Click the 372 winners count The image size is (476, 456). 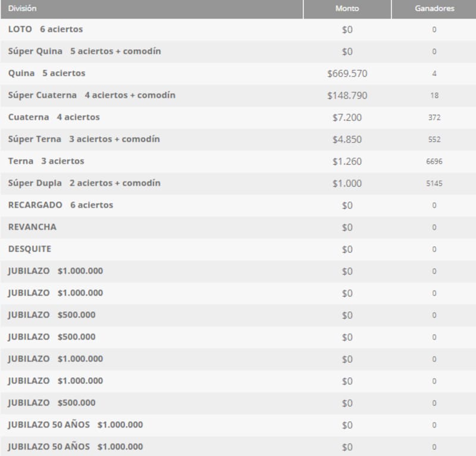click(434, 118)
